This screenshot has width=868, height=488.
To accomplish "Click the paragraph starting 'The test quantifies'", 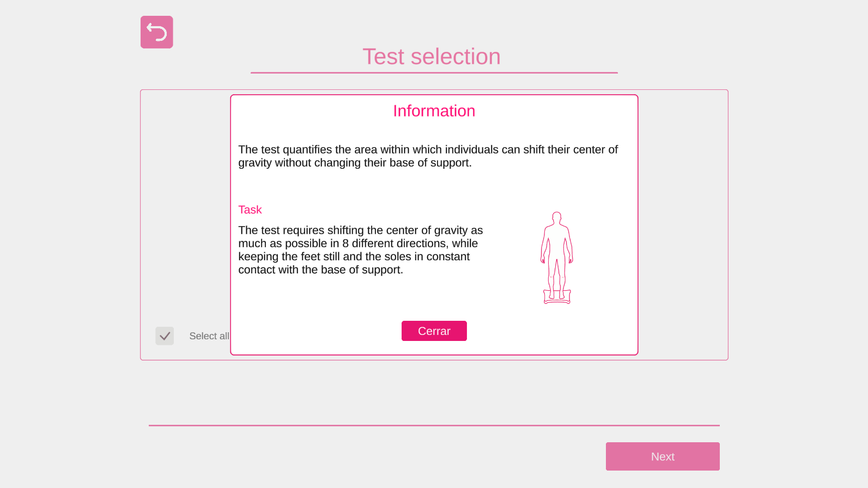I will pyautogui.click(x=428, y=156).
